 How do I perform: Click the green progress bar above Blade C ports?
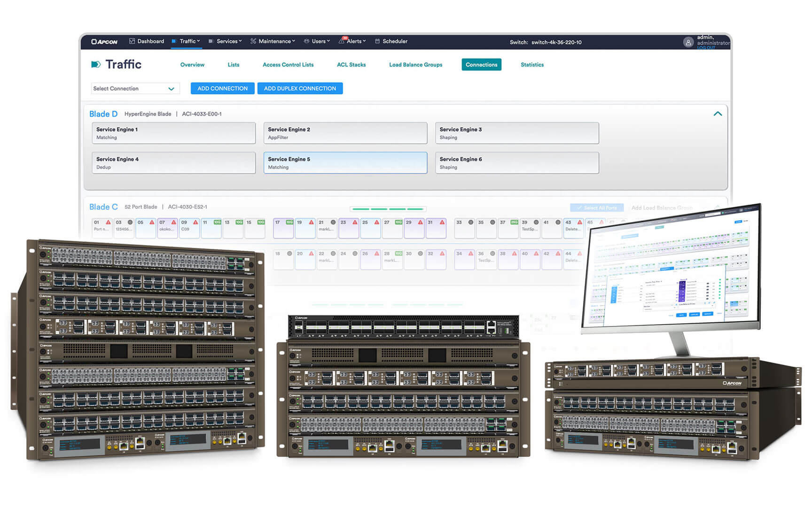[388, 208]
